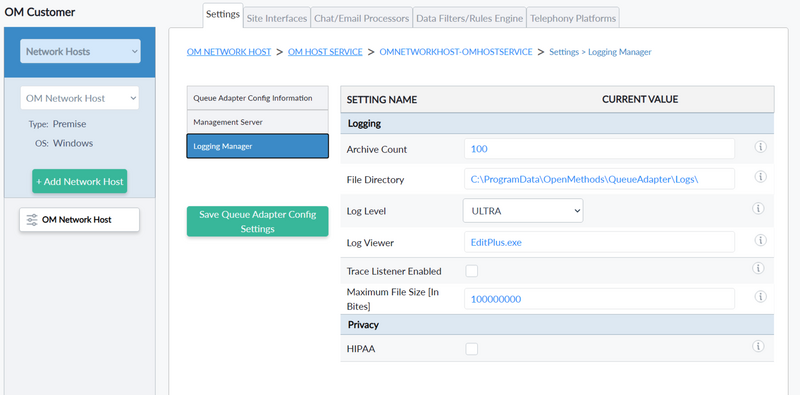Open info icon for Log Level

pyautogui.click(x=758, y=208)
